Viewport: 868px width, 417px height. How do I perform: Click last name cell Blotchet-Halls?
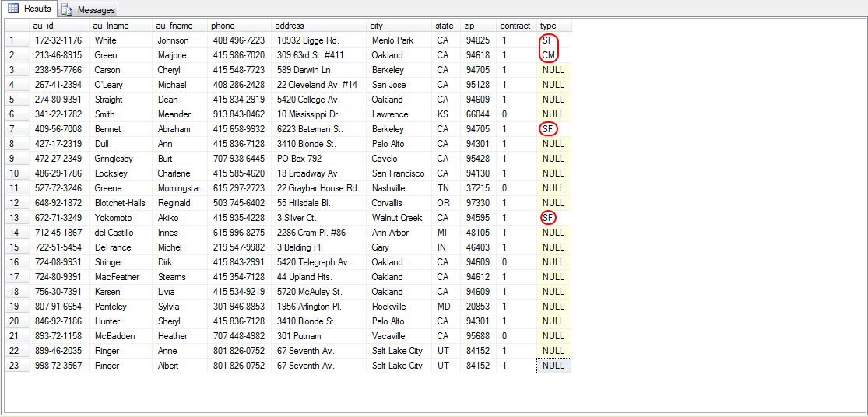click(120, 203)
